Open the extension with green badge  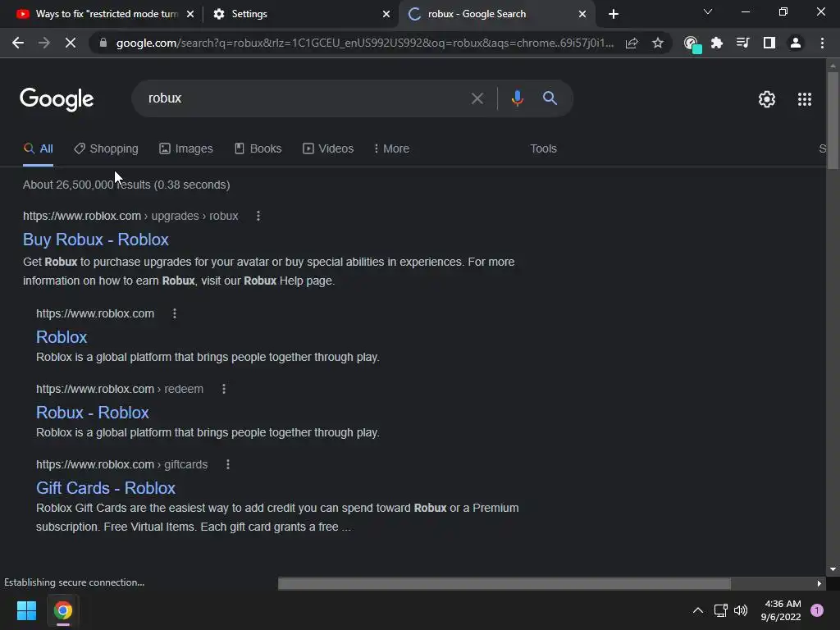(692, 44)
